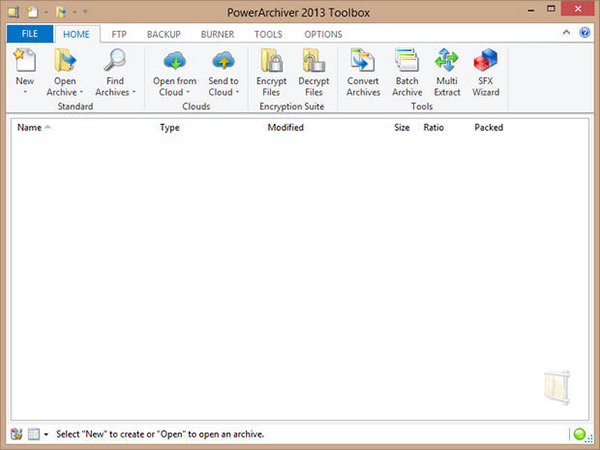The height and width of the screenshot is (450, 600).
Task: Open the FILE menu tab
Action: pyautogui.click(x=30, y=34)
